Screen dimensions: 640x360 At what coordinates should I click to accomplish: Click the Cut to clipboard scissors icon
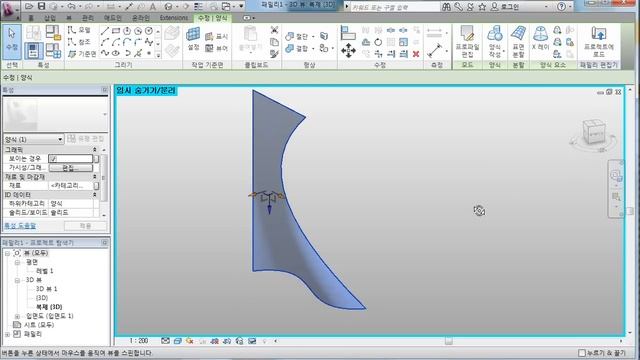pos(274,30)
